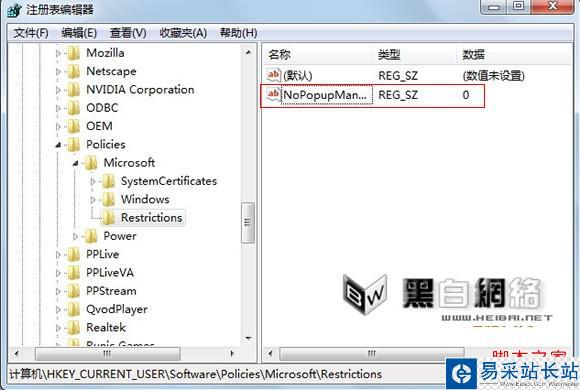Select the NVIDIA Corporation key label

click(140, 90)
